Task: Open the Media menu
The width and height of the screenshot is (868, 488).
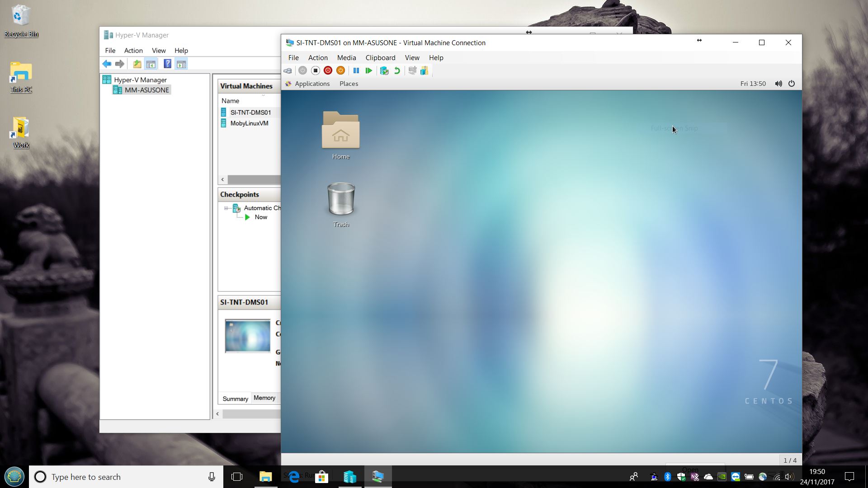Action: pos(347,58)
